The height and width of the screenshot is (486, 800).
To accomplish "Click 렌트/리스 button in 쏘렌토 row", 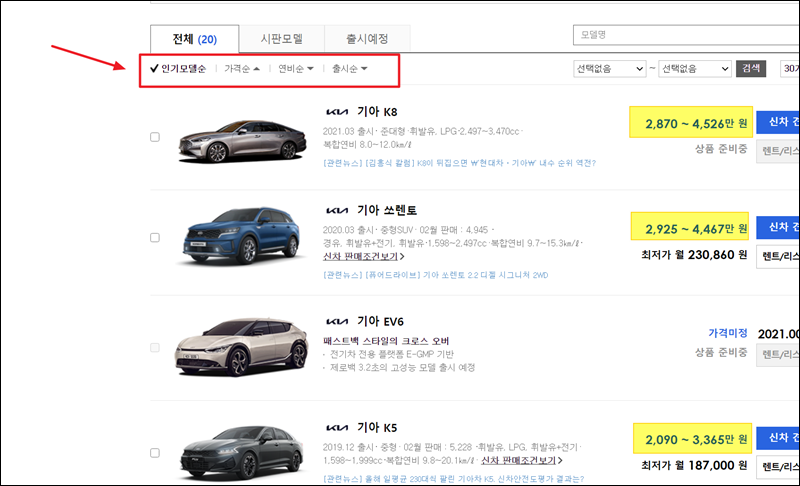I will click(x=778, y=256).
